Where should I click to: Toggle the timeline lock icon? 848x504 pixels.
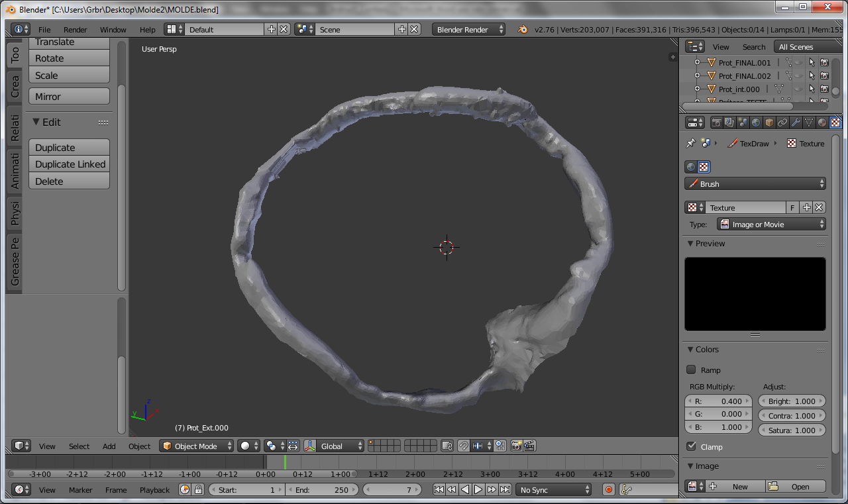tap(197, 490)
